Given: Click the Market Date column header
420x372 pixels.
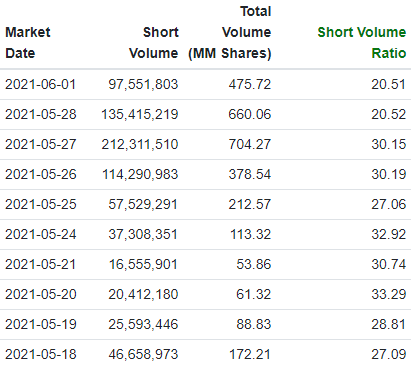Looking at the screenshot, I should (x=28, y=43).
